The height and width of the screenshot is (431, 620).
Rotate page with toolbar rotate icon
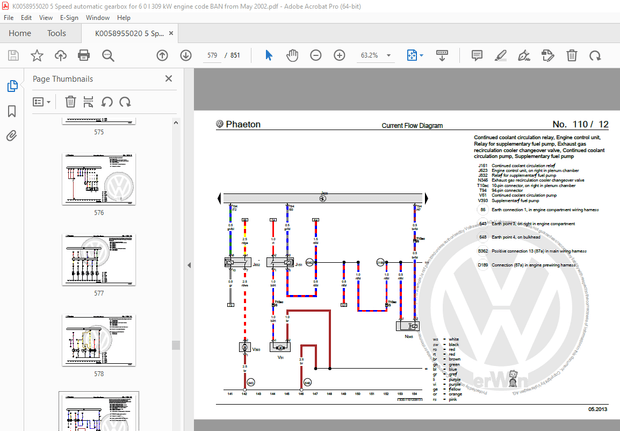pyautogui.click(x=595, y=55)
